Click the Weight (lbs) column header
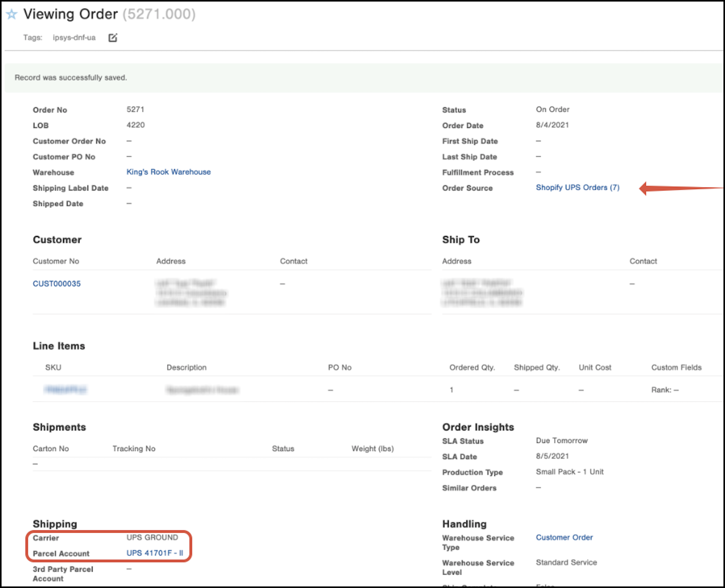This screenshot has height=588, width=725. pos(373,449)
